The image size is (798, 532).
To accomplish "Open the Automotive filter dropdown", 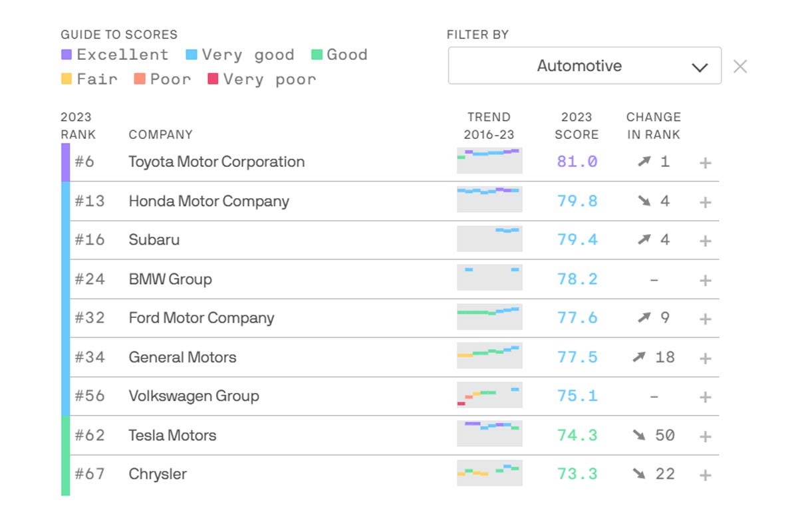I will tap(585, 66).
